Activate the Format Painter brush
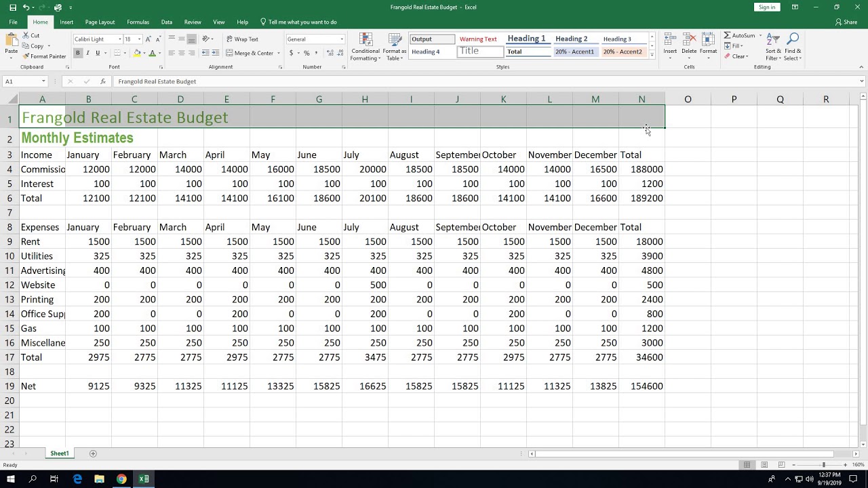The width and height of the screenshot is (868, 488). click(x=26, y=56)
